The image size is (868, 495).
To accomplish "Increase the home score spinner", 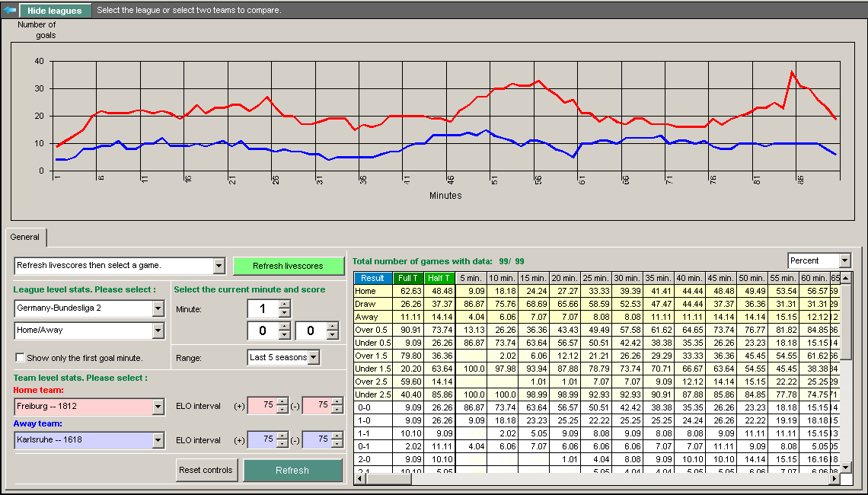I will coord(285,326).
